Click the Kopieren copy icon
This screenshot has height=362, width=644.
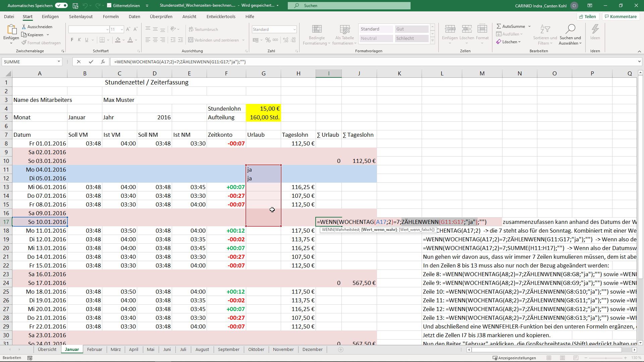point(24,35)
